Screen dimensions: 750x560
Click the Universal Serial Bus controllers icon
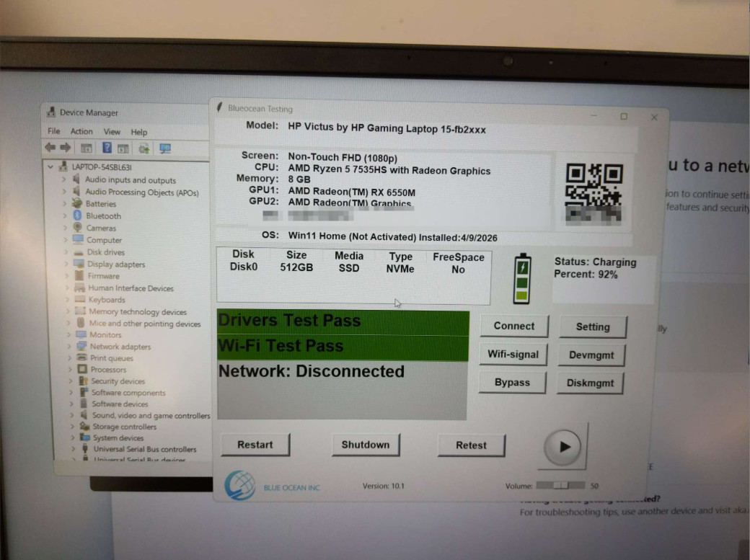(x=85, y=448)
